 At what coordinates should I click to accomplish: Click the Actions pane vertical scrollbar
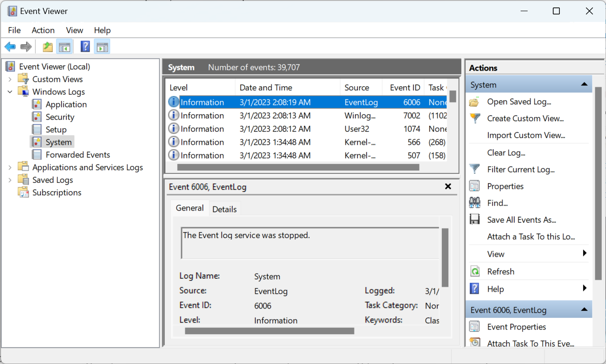pyautogui.click(x=599, y=183)
